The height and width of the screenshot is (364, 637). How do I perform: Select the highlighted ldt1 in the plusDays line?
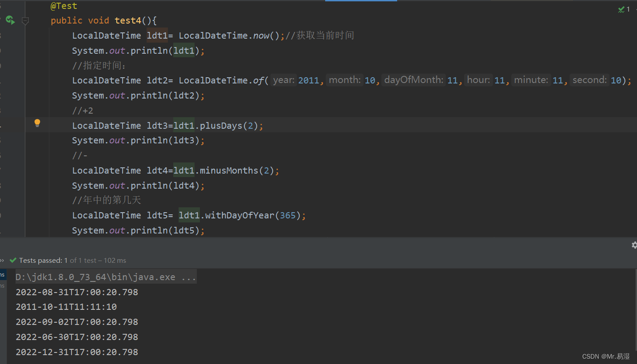tap(184, 125)
